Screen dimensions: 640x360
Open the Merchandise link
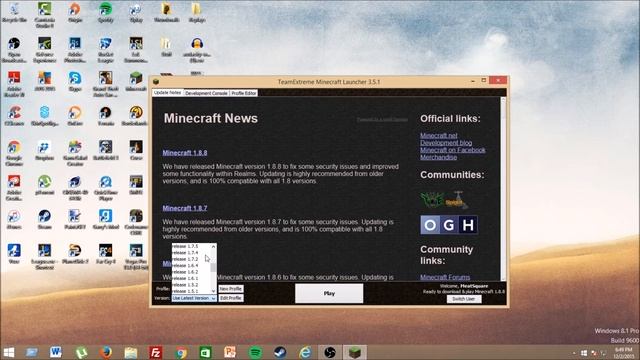tap(438, 157)
